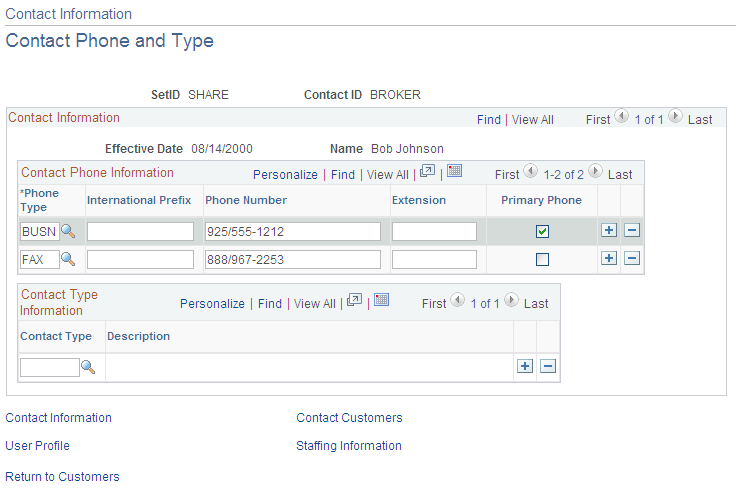Sort by Phone Type column header
Screen dimensions: 741x490
coord(40,200)
